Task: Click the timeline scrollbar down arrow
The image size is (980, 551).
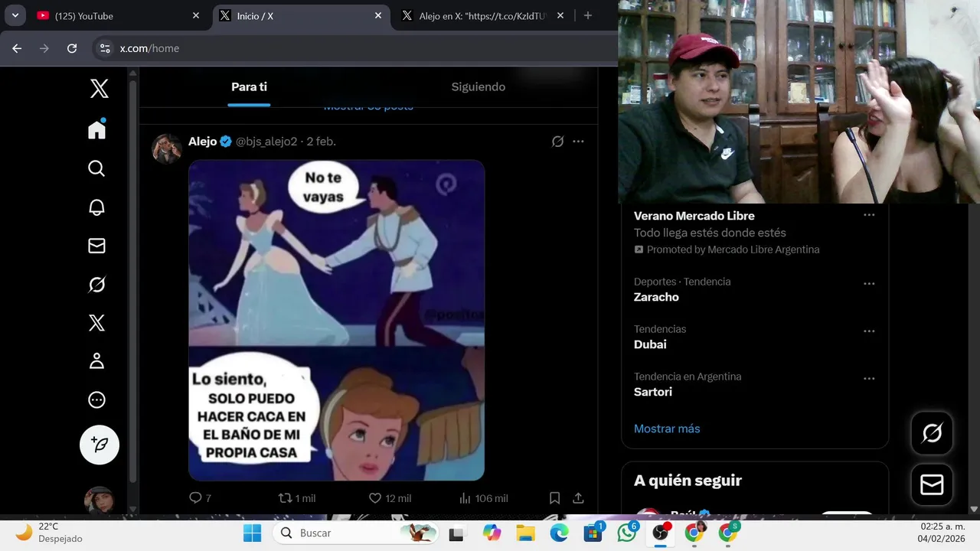Action: point(132,509)
